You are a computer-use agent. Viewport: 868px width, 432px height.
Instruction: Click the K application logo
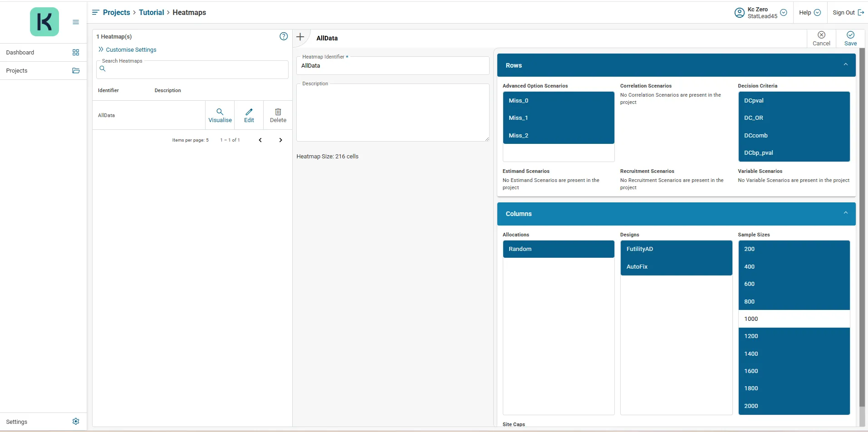click(44, 22)
